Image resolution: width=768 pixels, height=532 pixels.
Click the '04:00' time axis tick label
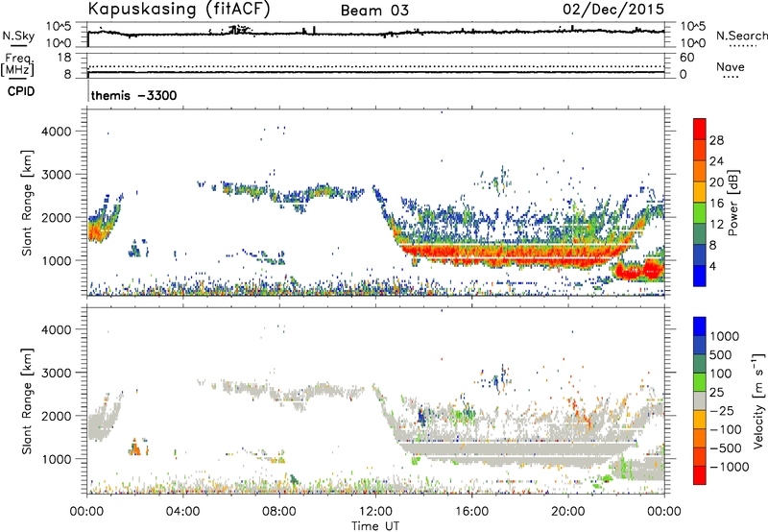182,512
